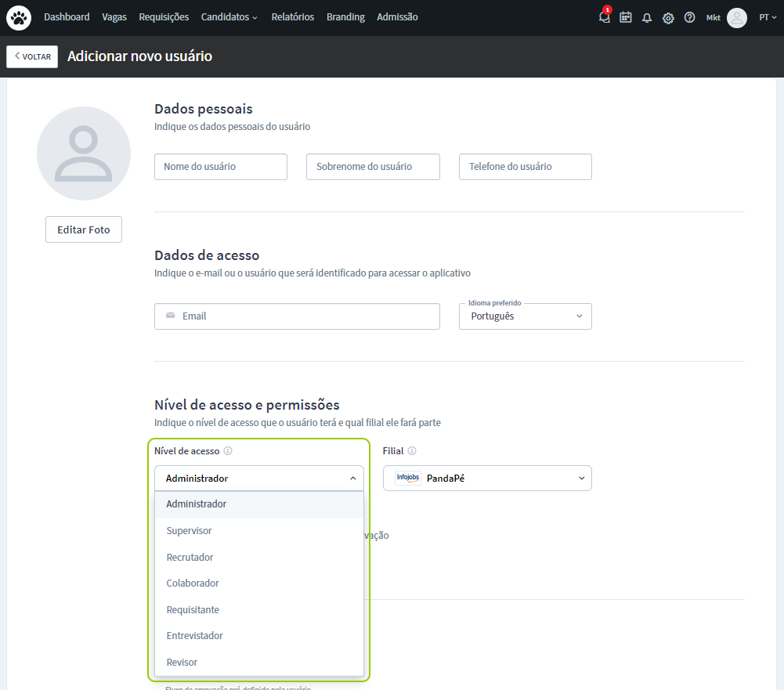Click the Editar Foto button

[84, 230]
